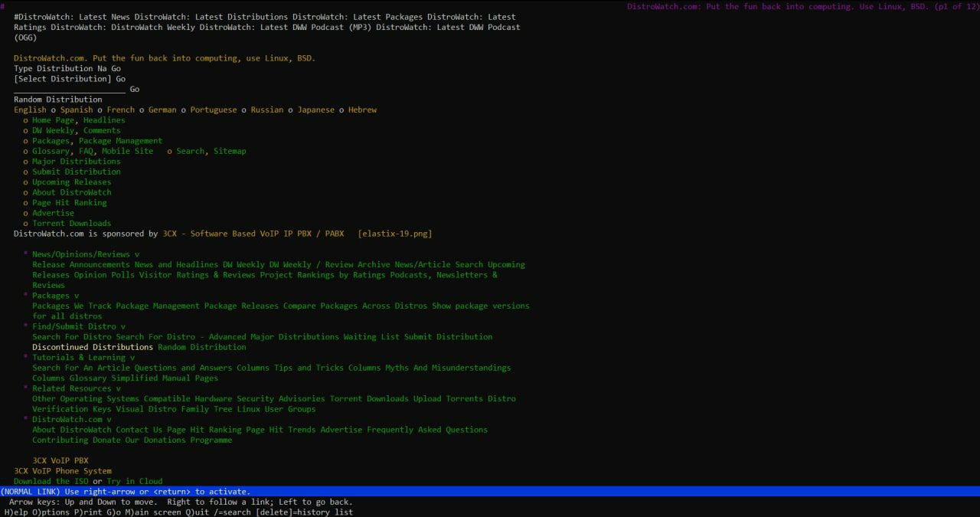This screenshot has height=517, width=980.
Task: Open the Sitemap link
Action: click(x=230, y=151)
